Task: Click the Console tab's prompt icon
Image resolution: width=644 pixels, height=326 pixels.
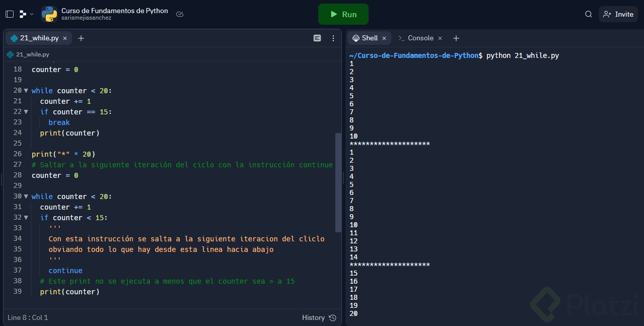Action: pos(401,38)
